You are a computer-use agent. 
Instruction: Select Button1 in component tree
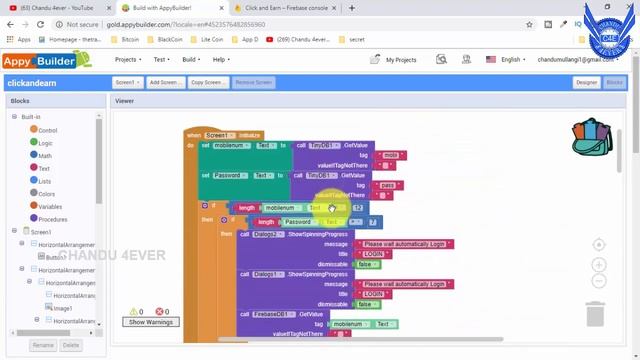[x=52, y=257]
